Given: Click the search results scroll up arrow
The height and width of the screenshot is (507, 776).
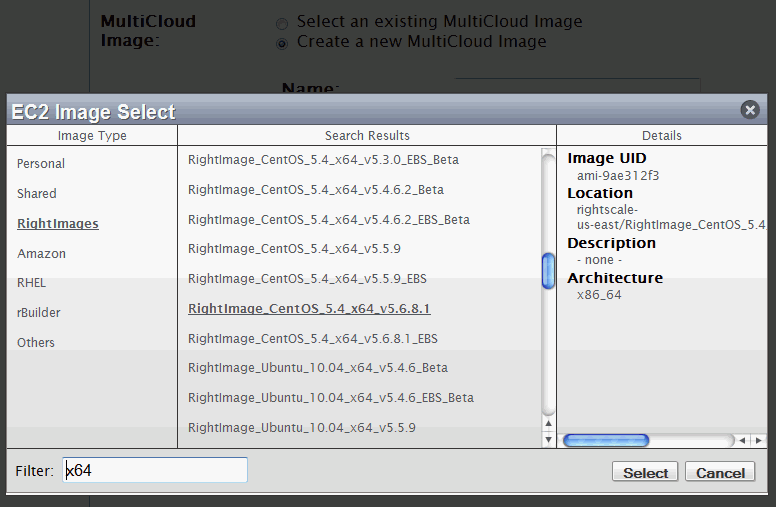Looking at the screenshot, I should point(548,423).
